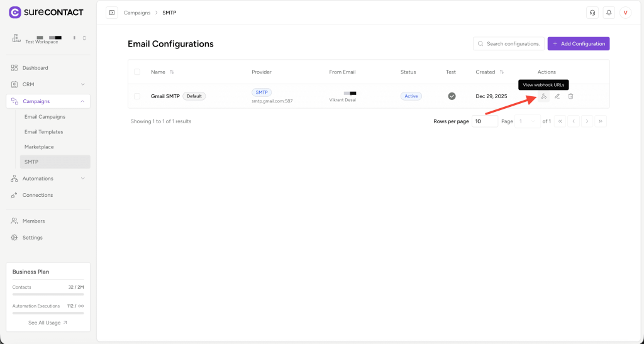Viewport: 644px width, 344px height.
Task: Click the Search configurations field
Action: tap(512, 44)
